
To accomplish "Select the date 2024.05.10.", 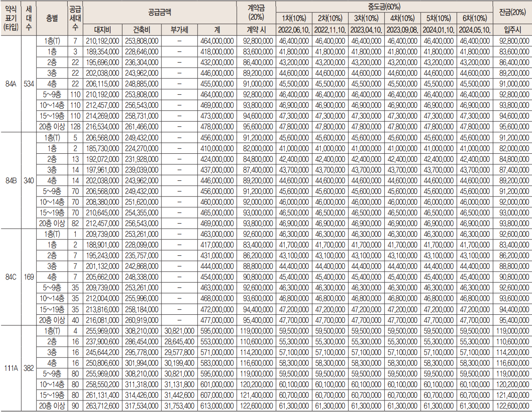I will [x=475, y=30].
